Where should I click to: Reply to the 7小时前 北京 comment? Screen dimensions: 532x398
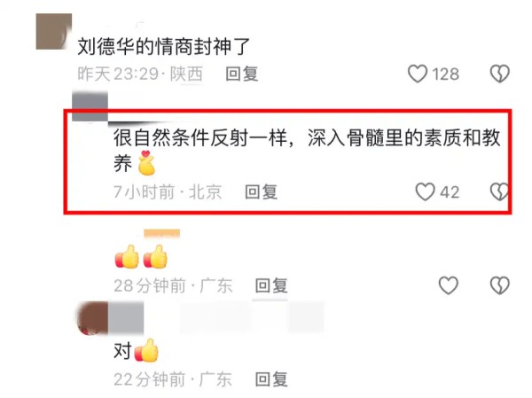coord(262,191)
